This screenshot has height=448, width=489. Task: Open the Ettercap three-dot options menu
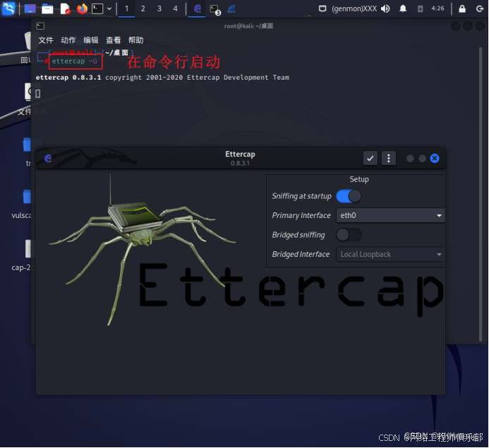389,158
